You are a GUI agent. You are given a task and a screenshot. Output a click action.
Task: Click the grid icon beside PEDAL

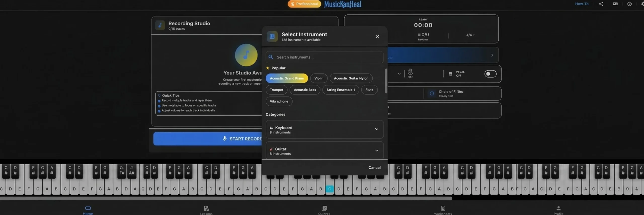(x=450, y=74)
